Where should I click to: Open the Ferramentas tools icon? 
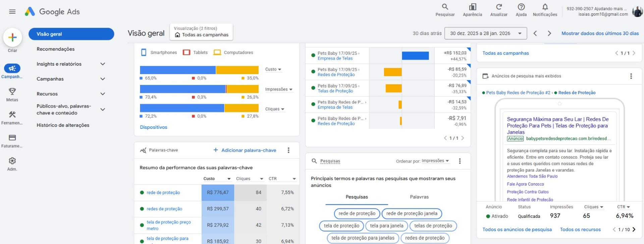[12, 114]
